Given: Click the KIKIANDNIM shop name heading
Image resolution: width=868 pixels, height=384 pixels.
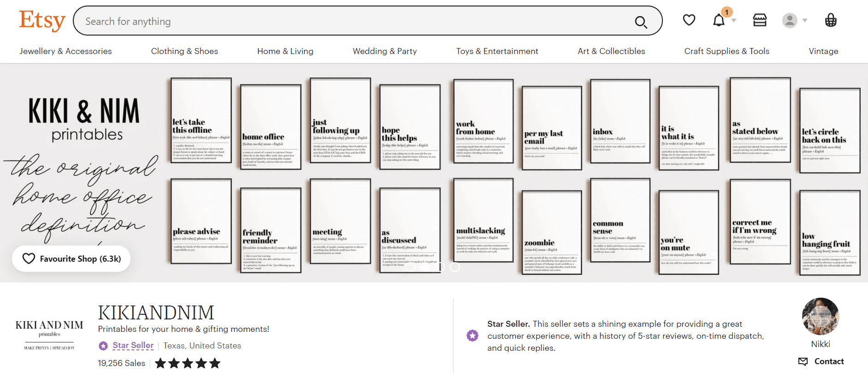Looking at the screenshot, I should tap(156, 313).
